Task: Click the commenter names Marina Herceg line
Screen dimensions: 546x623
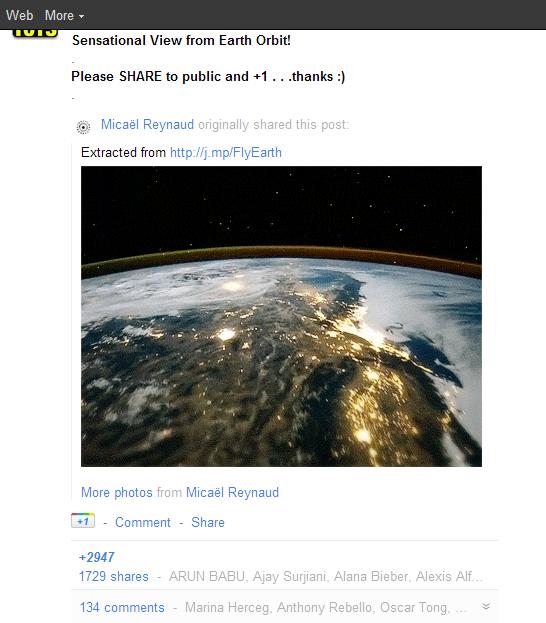Action: tap(326, 608)
